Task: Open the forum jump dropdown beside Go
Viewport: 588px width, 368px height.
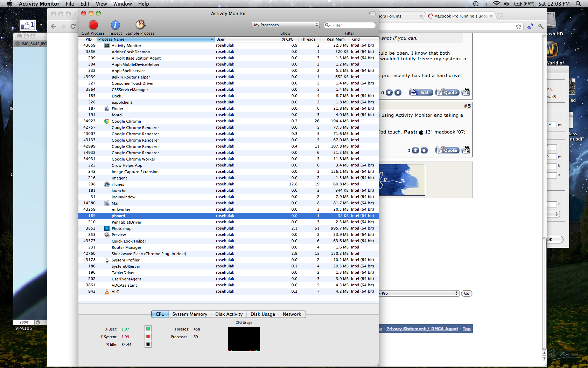Action: [419, 293]
